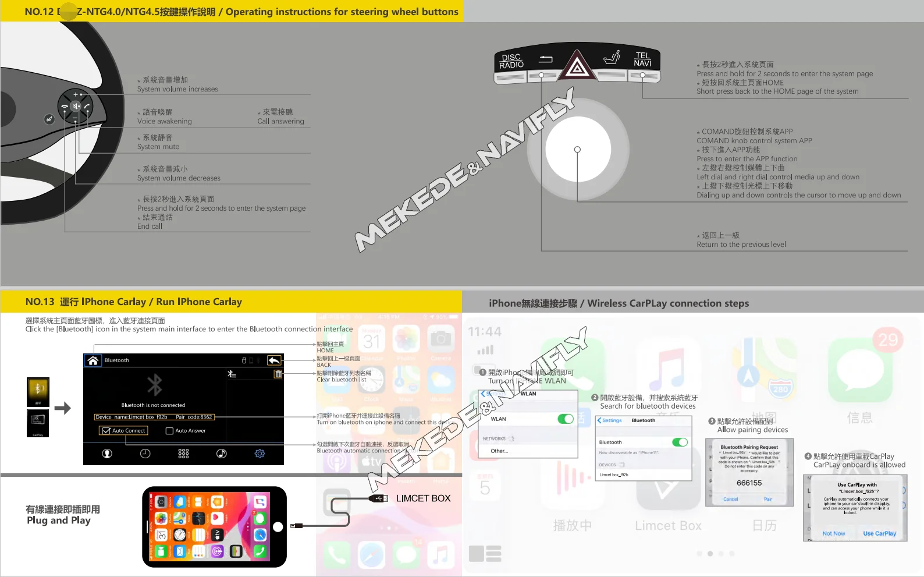Click the red hazard triangle button

pyautogui.click(x=577, y=66)
